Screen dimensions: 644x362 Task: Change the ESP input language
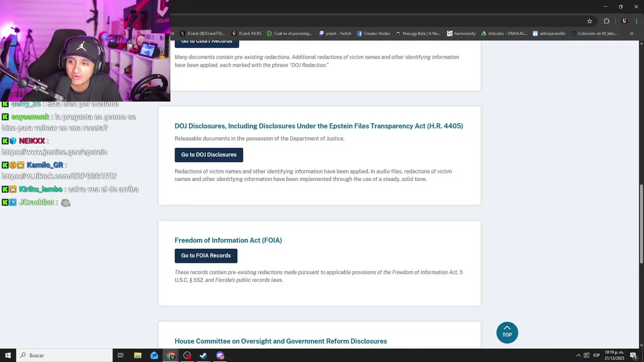596,355
